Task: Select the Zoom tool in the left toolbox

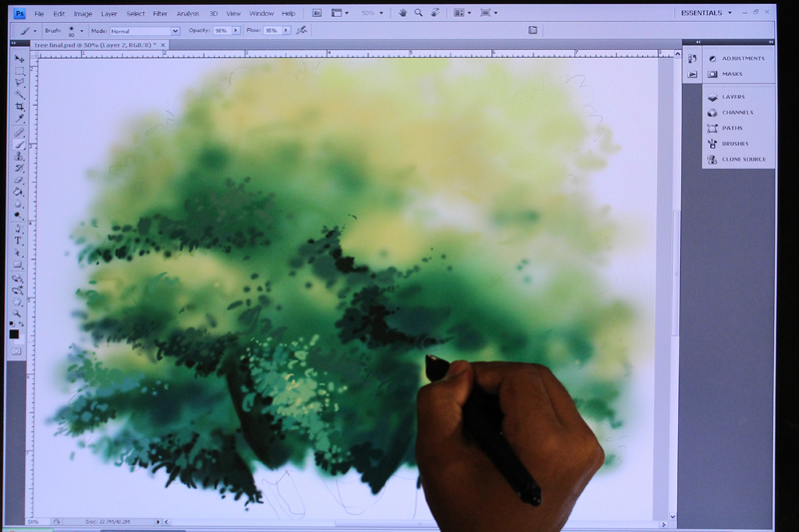Action: pos(17,313)
